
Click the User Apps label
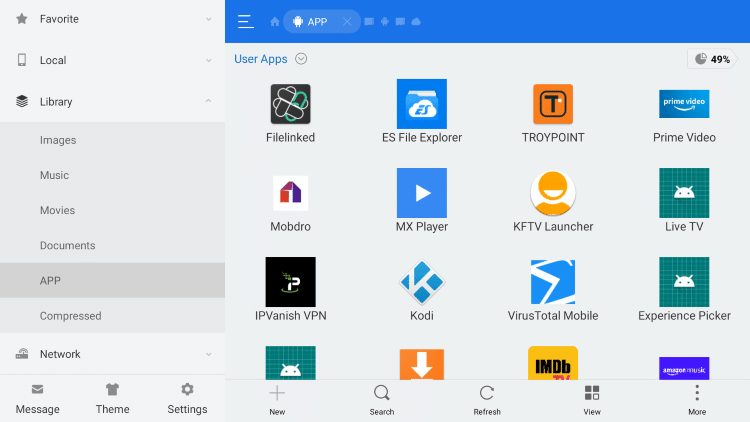(x=261, y=59)
